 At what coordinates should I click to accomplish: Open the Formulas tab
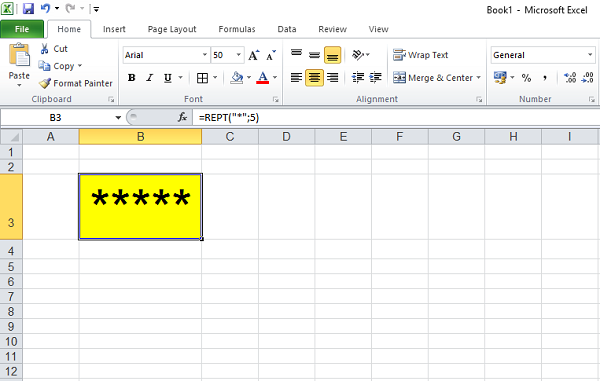pyautogui.click(x=236, y=29)
